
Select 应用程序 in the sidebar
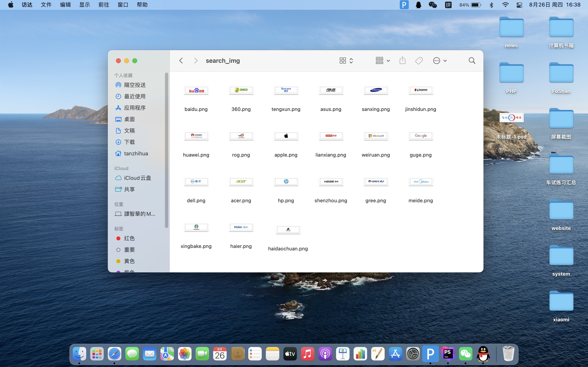point(135,108)
